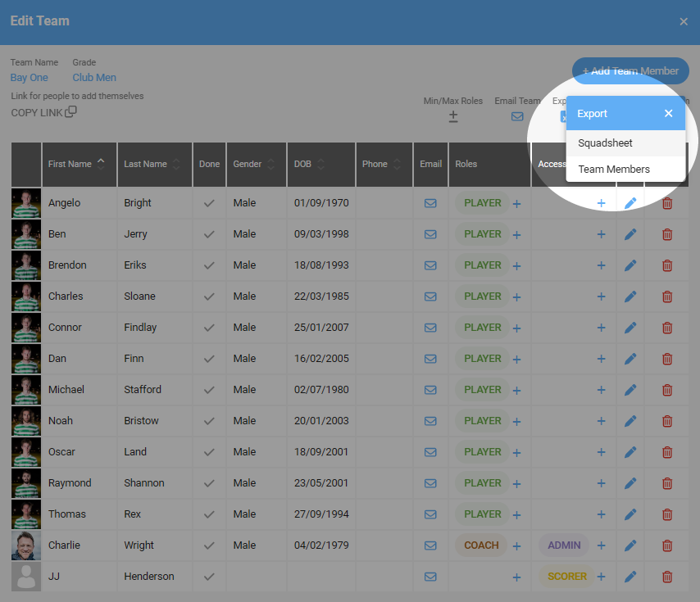700x602 pixels.
Task: Click the SCORER access badge
Action: tap(566, 577)
